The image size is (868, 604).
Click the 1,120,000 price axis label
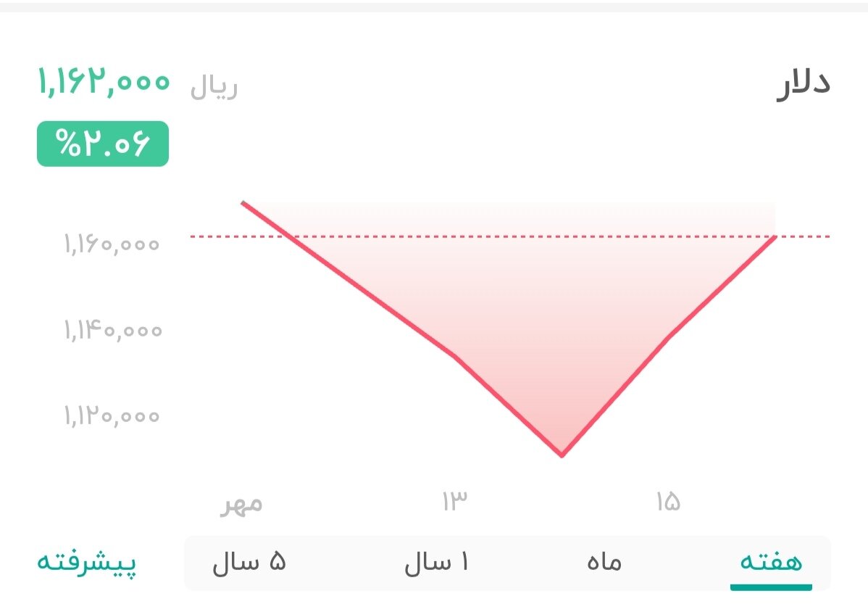click(x=112, y=415)
